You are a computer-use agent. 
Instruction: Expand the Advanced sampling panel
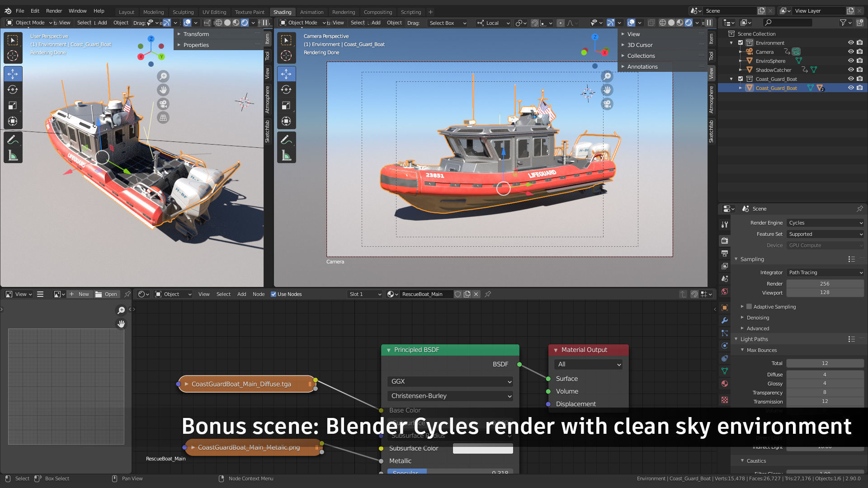click(758, 328)
